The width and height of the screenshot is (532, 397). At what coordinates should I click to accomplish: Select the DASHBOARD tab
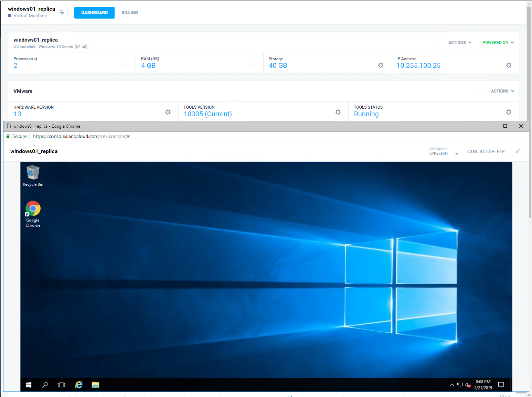94,13
